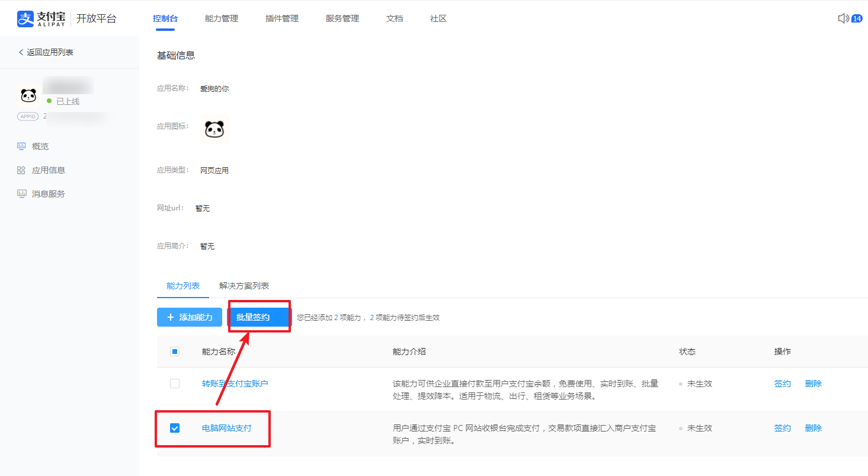The height and width of the screenshot is (476, 868).
Task: Select 概览 in the sidebar
Action: (40, 146)
